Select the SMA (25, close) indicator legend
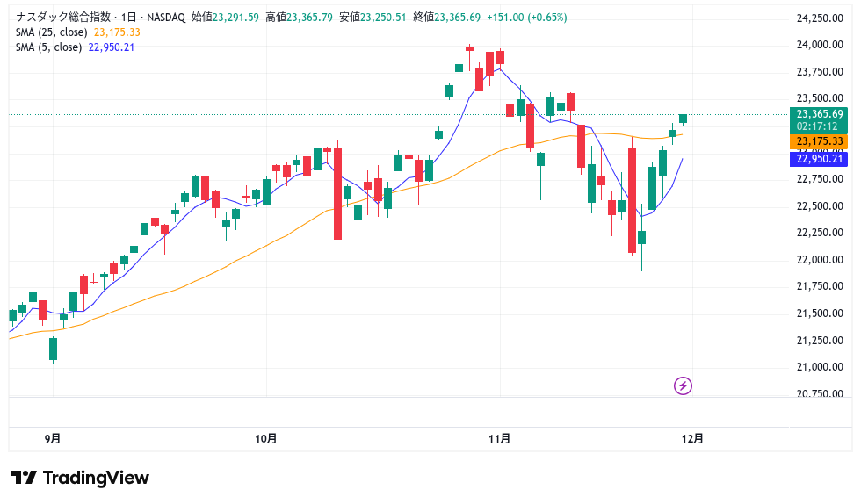 pos(52,32)
